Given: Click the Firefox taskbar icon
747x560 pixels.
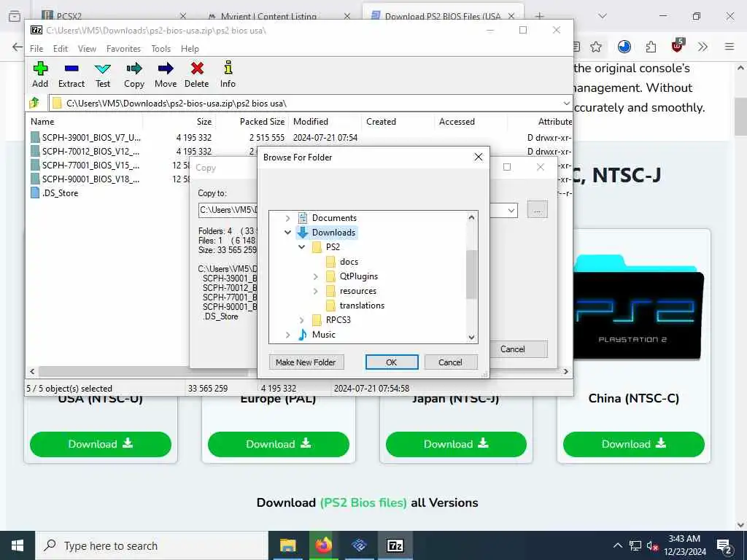Looking at the screenshot, I should pos(323,545).
